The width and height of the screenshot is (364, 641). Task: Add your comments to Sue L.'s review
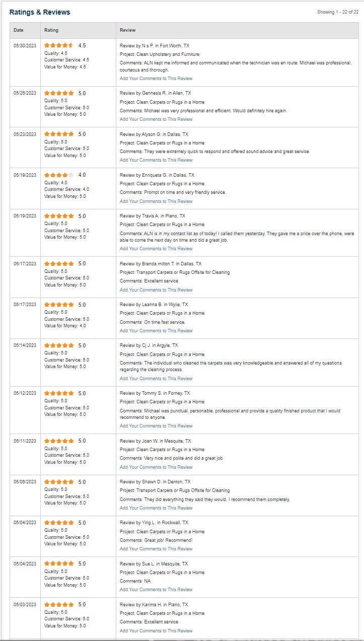[156, 590]
